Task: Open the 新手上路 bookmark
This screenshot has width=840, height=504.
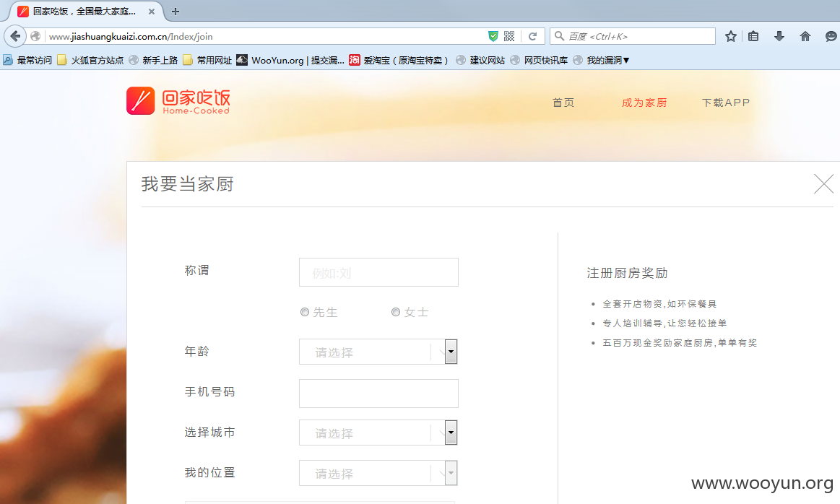Action: [x=153, y=60]
